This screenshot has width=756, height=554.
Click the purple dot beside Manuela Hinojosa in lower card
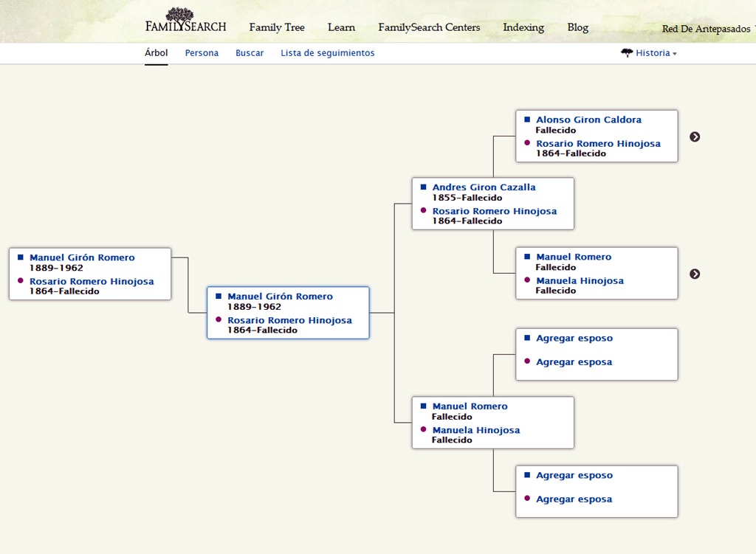(423, 429)
